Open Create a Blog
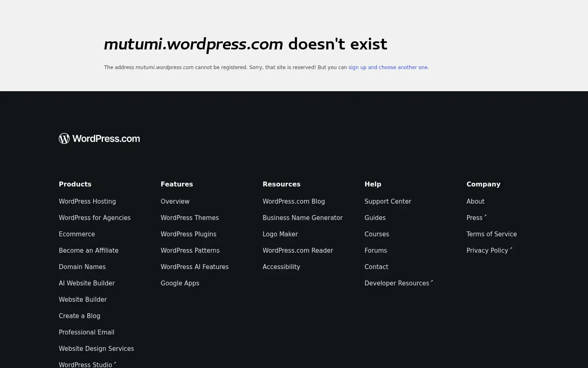Viewport: 588px width, 368px height. pyautogui.click(x=80, y=316)
